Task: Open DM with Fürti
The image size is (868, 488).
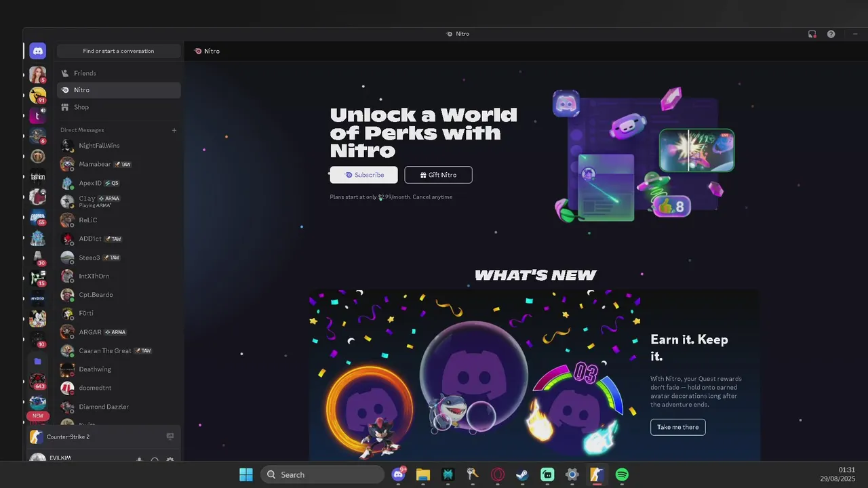Action: click(x=119, y=313)
